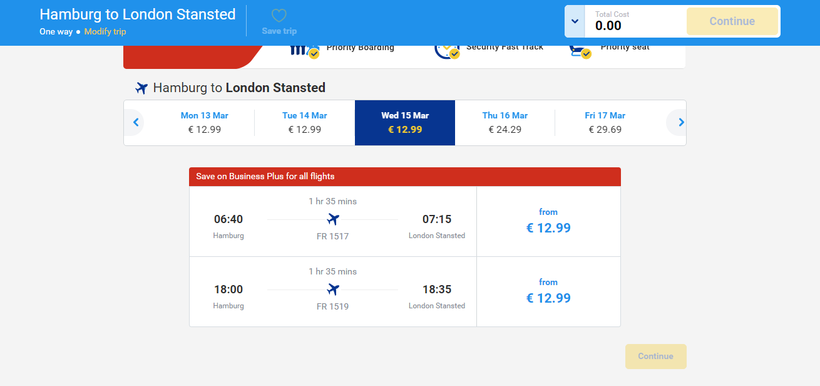820x386 pixels.
Task: Click the heart Save trip icon
Action: pos(279,16)
